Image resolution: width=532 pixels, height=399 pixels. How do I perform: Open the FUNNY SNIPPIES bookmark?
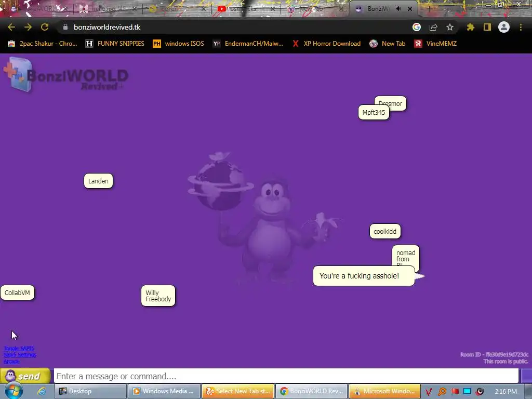[x=115, y=44]
